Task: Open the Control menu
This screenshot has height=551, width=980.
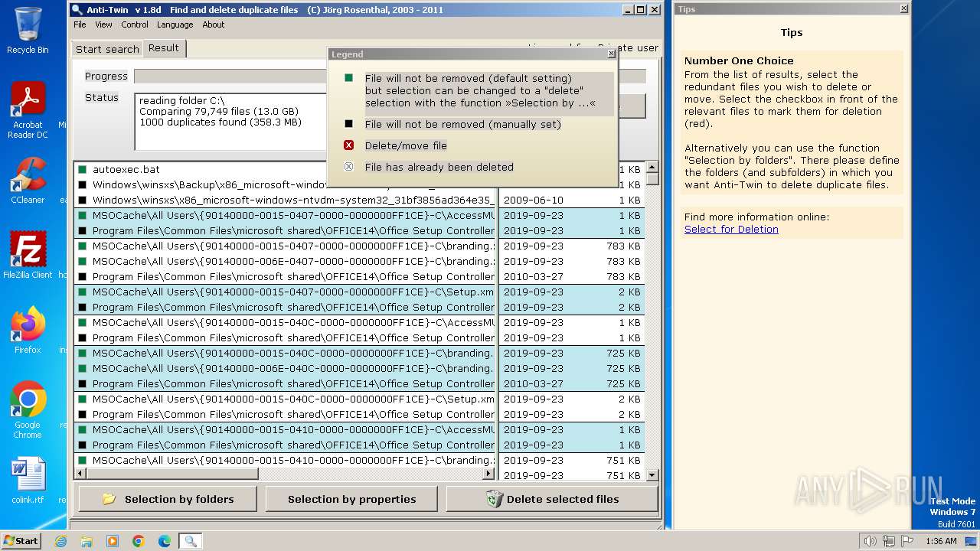Action: 135,24
